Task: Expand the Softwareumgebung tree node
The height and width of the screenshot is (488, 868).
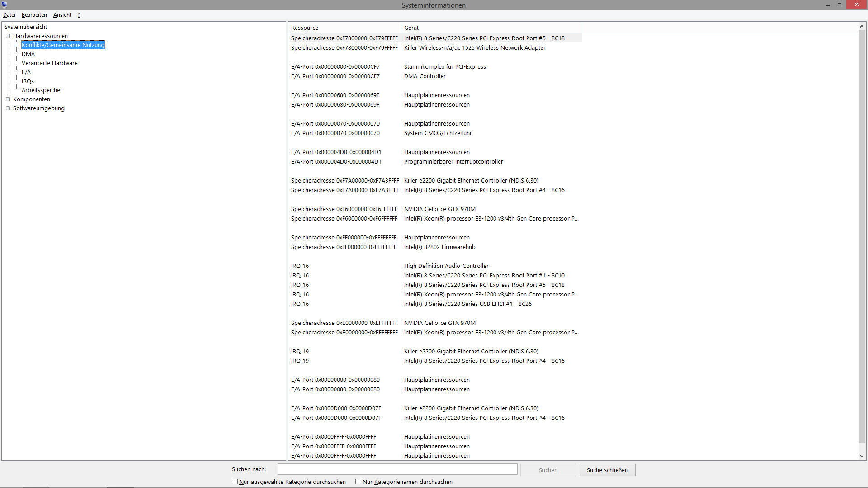Action: pyautogui.click(x=8, y=108)
